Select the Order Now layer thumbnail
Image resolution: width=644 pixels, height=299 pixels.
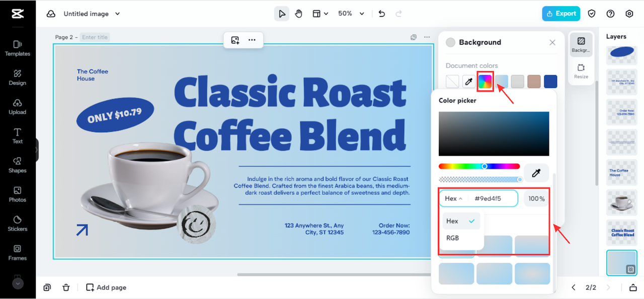tap(622, 112)
